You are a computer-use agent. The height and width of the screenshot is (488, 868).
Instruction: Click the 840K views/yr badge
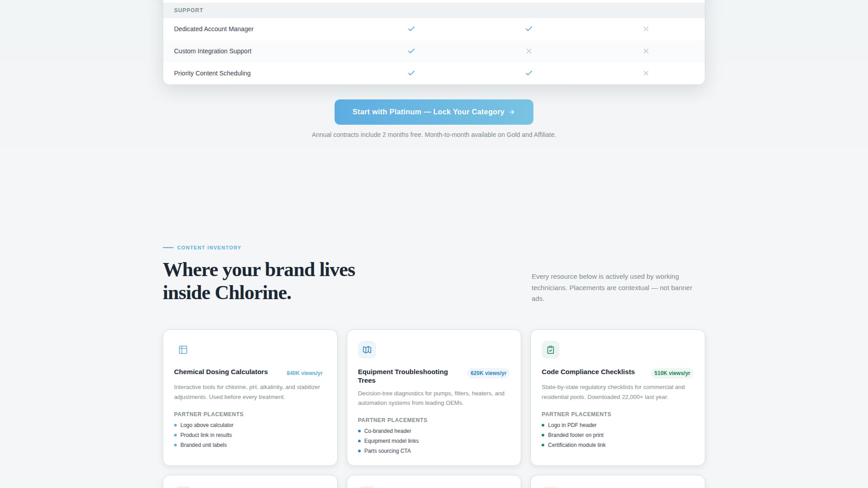coord(305,373)
